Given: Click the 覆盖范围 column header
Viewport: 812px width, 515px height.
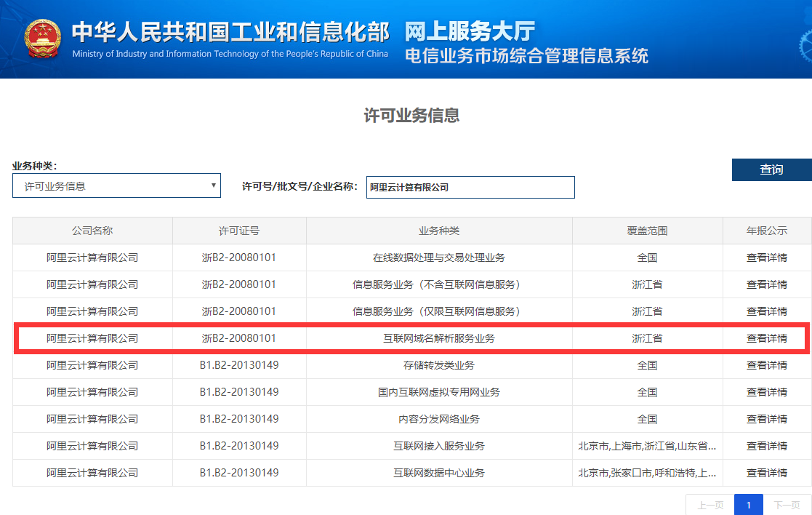Looking at the screenshot, I should [647, 231].
